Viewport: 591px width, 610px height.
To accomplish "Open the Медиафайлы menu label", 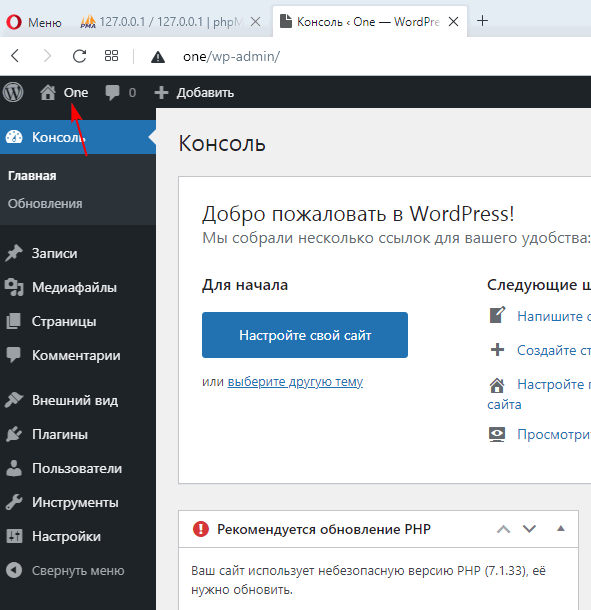I will point(74,287).
